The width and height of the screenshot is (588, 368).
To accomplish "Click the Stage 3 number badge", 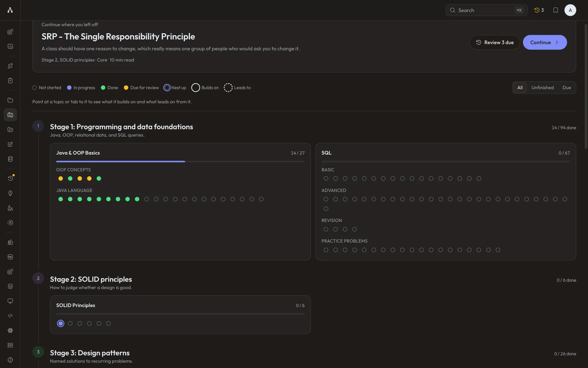I will click(38, 352).
